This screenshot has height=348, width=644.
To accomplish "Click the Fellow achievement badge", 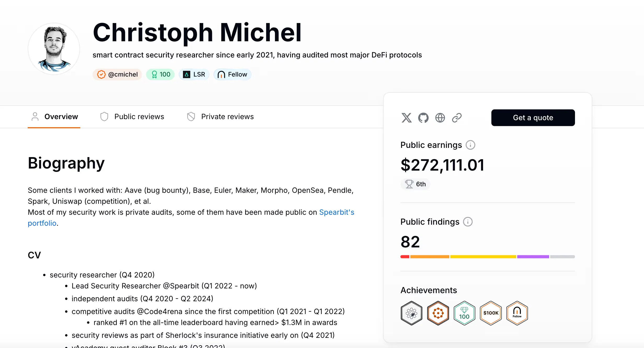I will [x=517, y=313].
